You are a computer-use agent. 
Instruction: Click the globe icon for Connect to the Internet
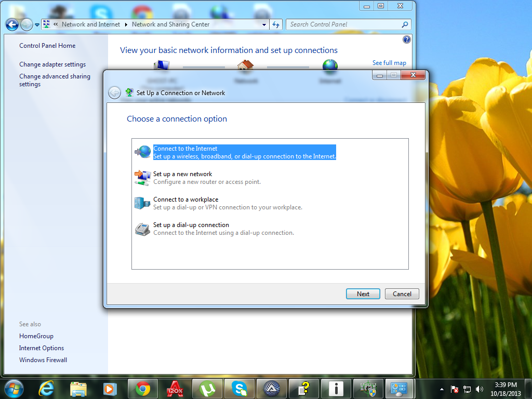142,152
